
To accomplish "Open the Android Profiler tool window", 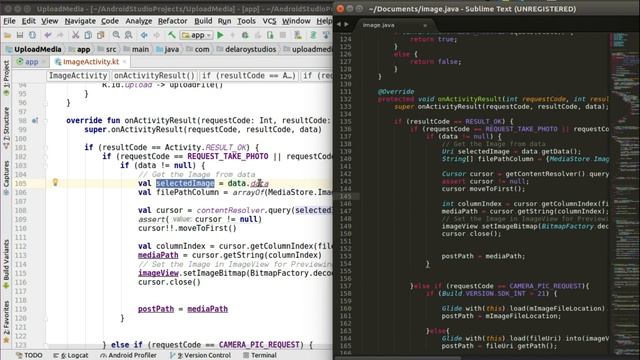I will (x=129, y=356).
